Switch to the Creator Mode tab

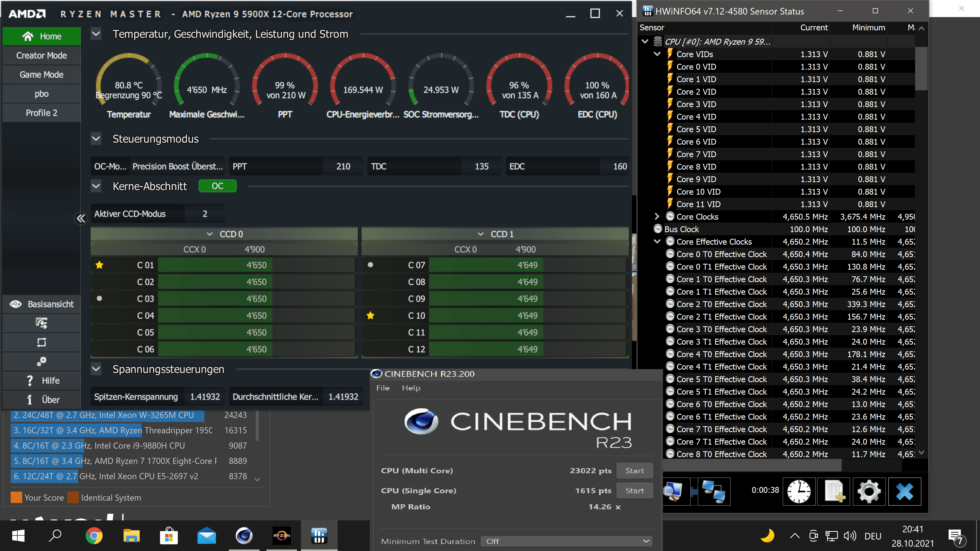(x=41, y=56)
